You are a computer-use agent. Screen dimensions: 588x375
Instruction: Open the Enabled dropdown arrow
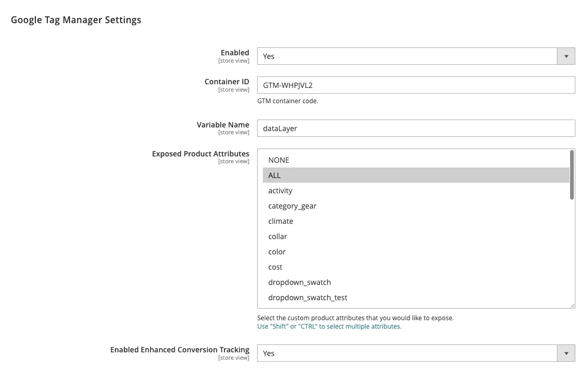pyautogui.click(x=566, y=56)
